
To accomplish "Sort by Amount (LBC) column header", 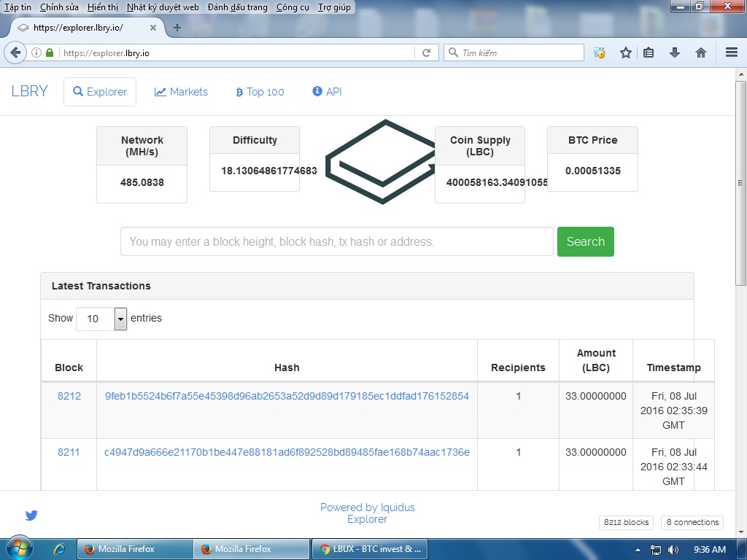I will point(596,360).
